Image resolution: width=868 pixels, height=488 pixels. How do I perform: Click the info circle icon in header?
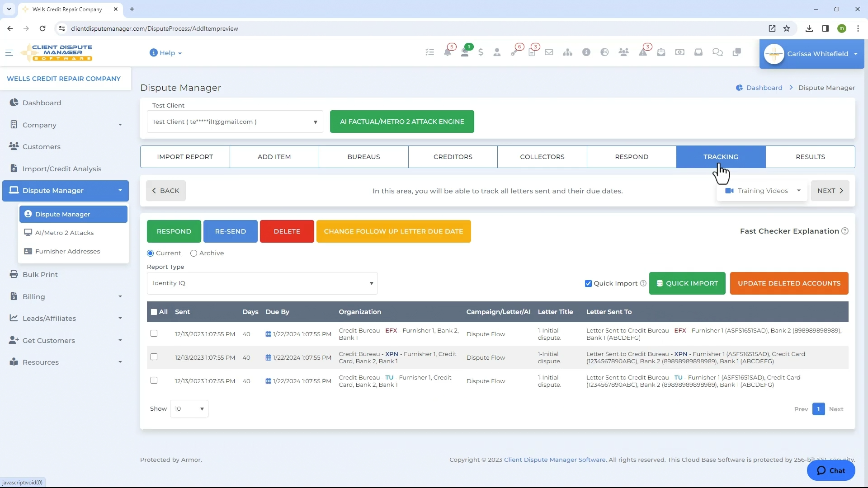[x=586, y=52]
